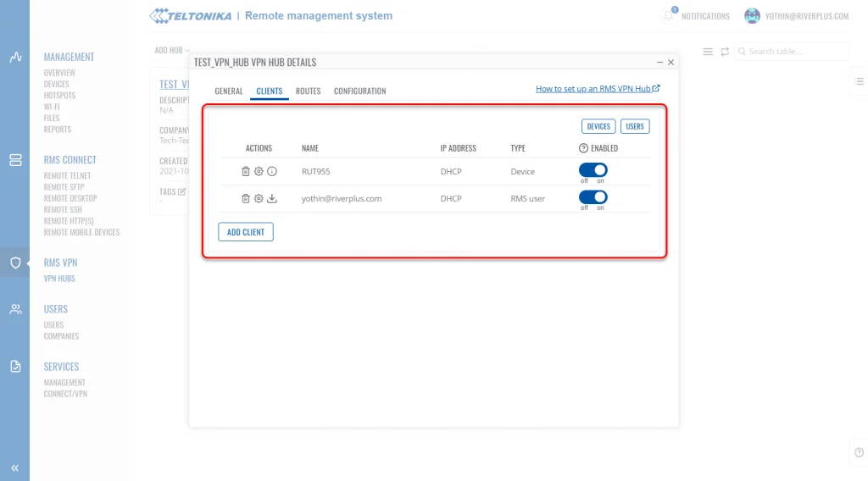
Task: Click the Users filter button
Action: pyautogui.click(x=635, y=127)
